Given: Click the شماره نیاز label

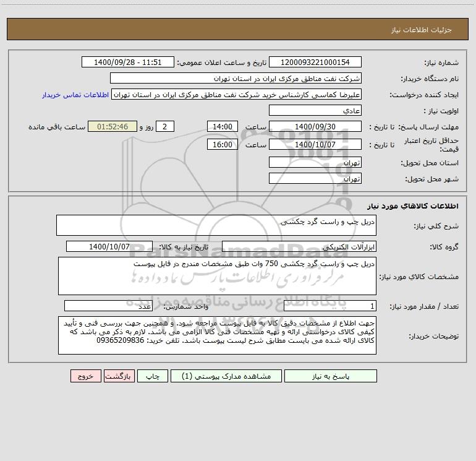Looking at the screenshot, I should pyautogui.click(x=441, y=62).
